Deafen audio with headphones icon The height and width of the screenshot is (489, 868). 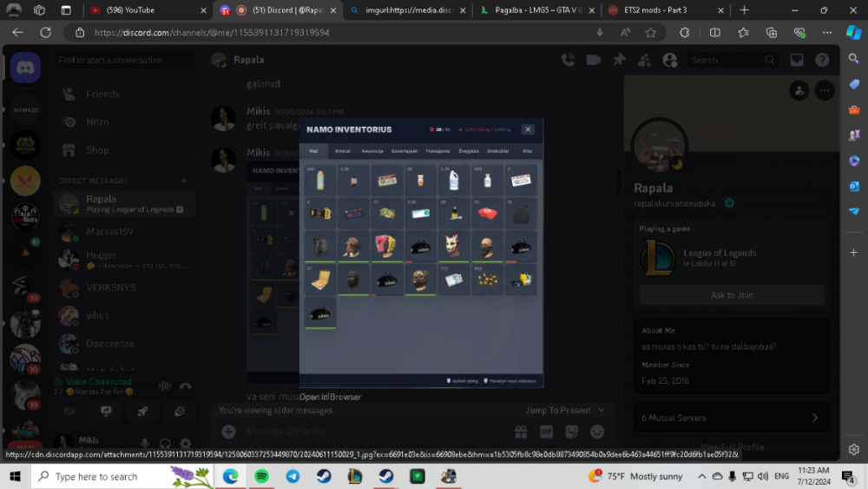coord(165,443)
